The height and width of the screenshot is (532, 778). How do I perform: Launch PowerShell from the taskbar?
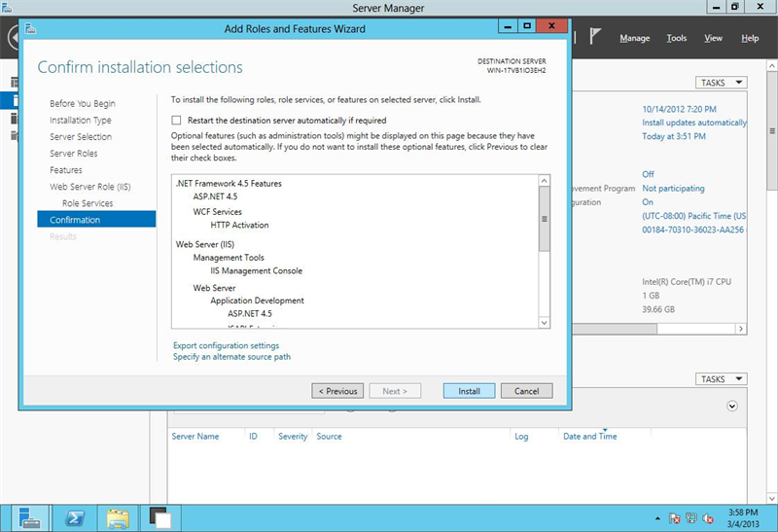tap(76, 518)
